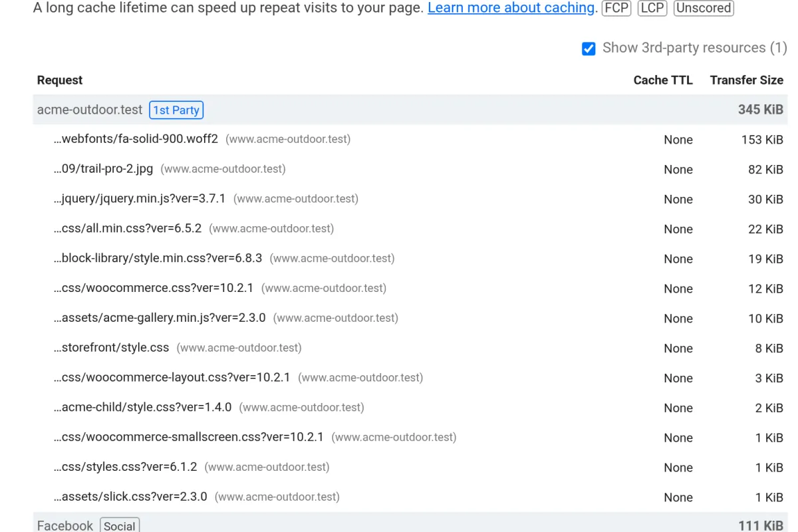The height and width of the screenshot is (532, 798).
Task: Open the acme-gallery.min.js?ver=2.3.0 link
Action: click(160, 318)
